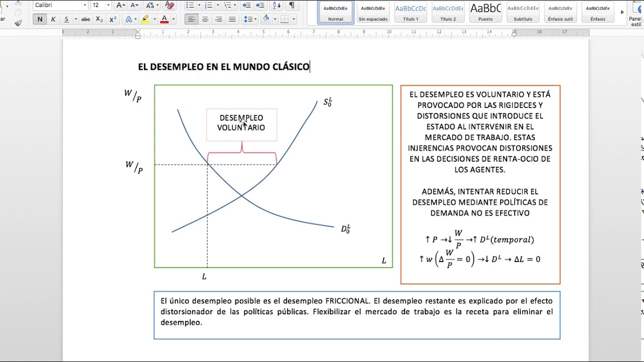
Task: Click the line spacing icon
Action: (248, 19)
